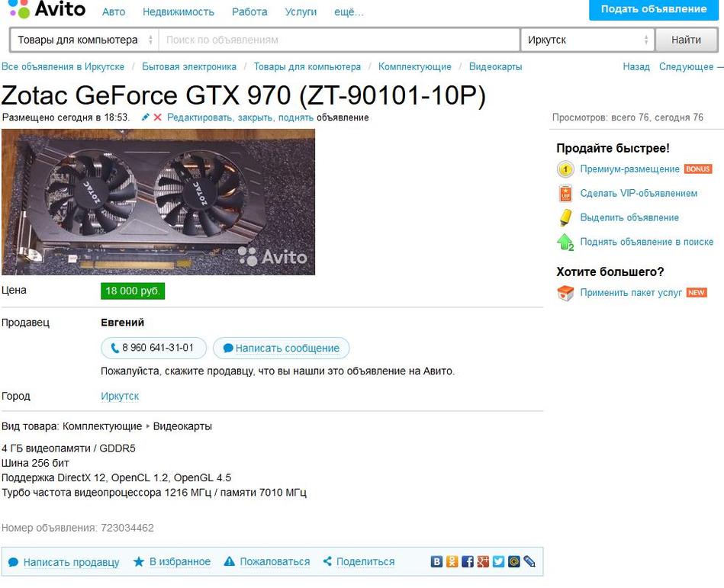Click the Размещено сегодня в 18:53 text
724x588 pixels.
(66, 117)
